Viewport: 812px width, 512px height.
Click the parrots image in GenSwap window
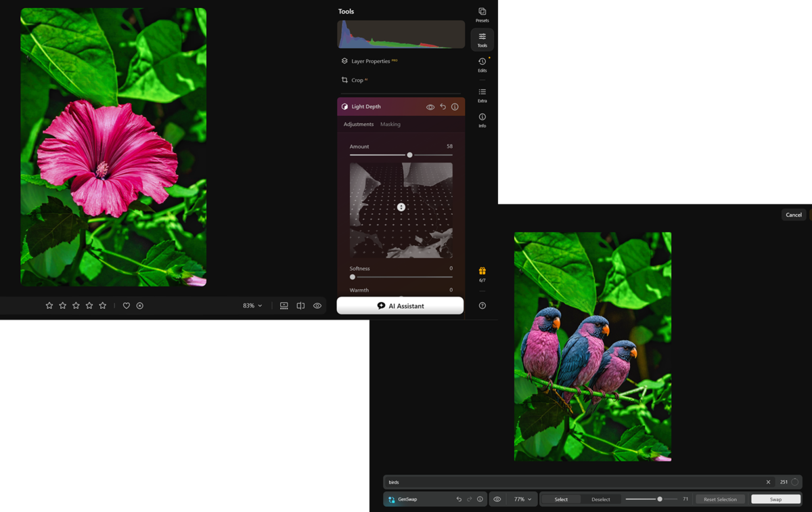[x=593, y=347]
